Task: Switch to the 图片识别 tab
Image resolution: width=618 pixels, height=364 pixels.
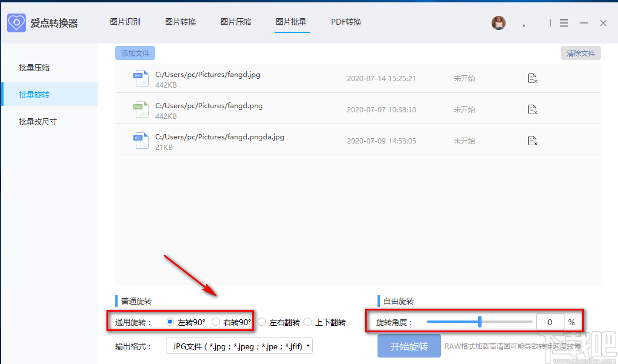Action: (125, 22)
